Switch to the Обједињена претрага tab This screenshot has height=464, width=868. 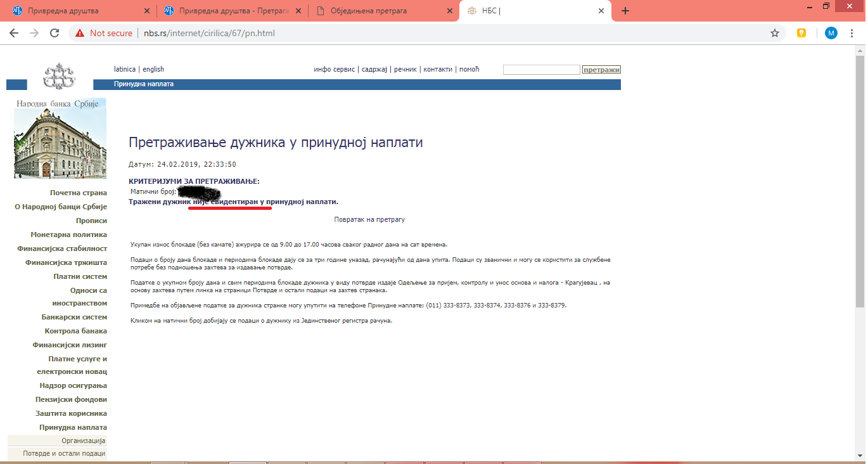[383, 11]
